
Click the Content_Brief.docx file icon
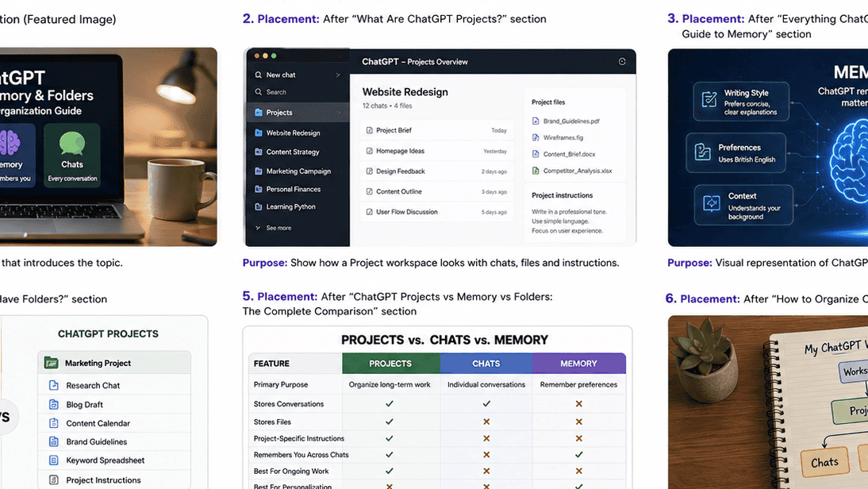[536, 154]
